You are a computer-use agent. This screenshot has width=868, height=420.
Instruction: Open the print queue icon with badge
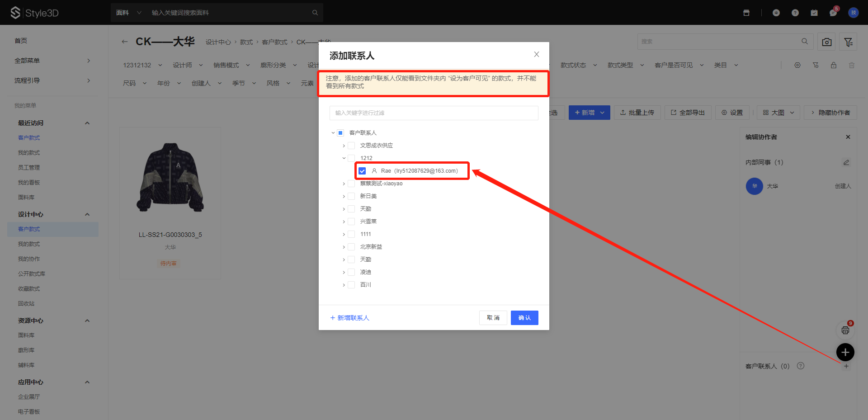click(845, 330)
